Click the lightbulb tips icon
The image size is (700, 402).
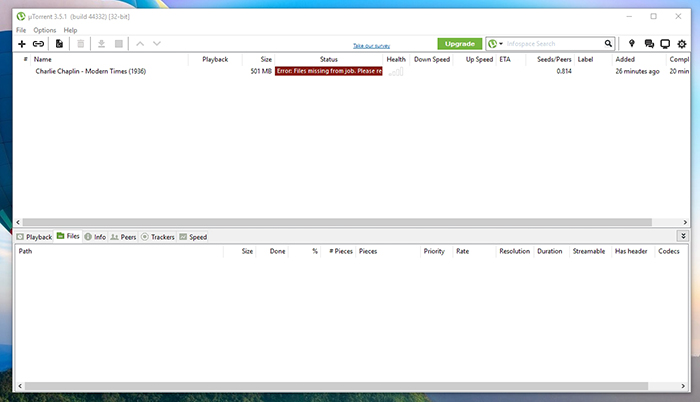631,43
